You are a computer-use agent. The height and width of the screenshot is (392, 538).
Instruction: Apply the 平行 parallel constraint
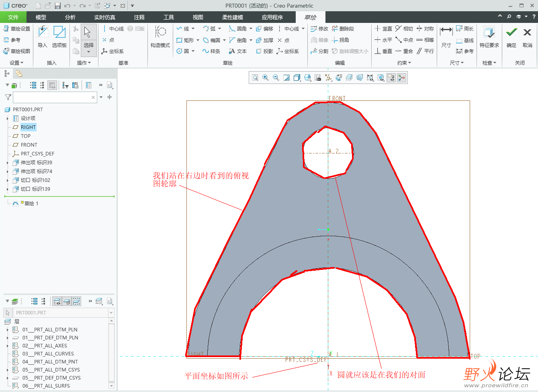[425, 51]
